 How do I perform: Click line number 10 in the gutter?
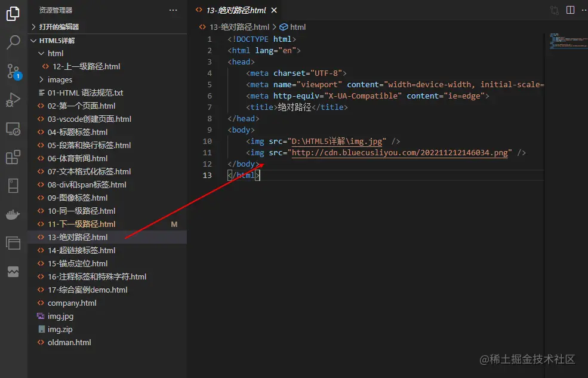(x=207, y=142)
